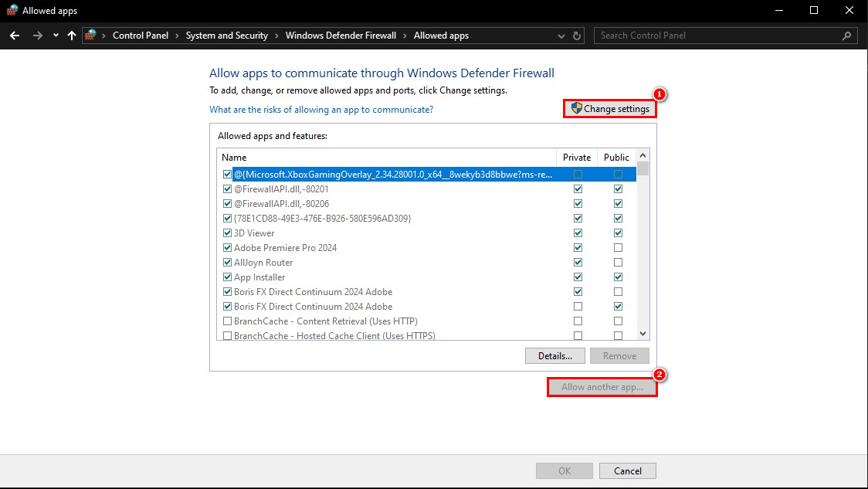Open the System and Security breadcrumb

(227, 36)
